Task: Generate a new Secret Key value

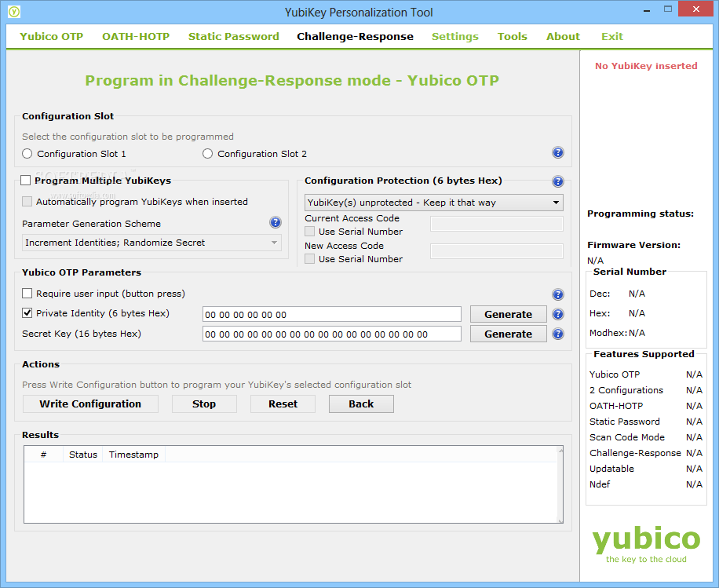Action: (x=508, y=334)
